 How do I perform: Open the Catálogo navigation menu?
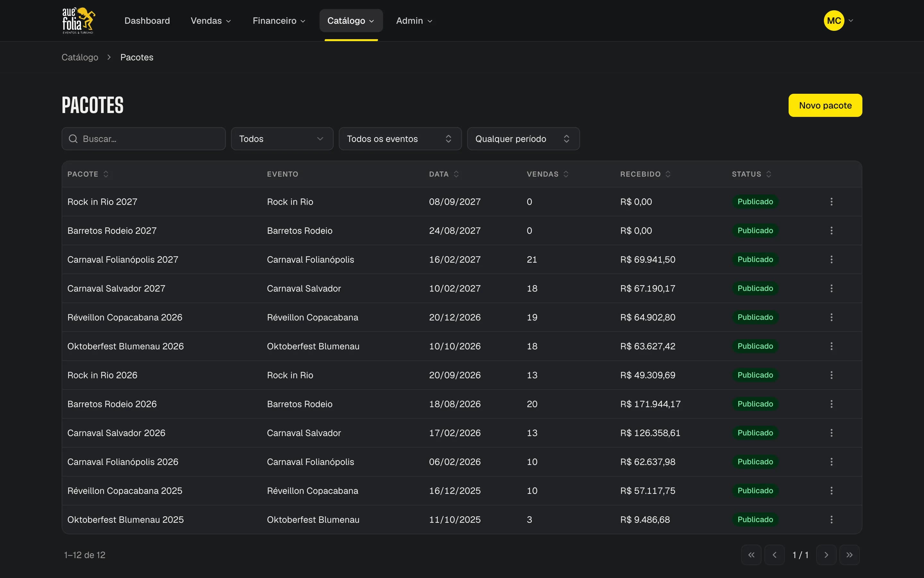click(351, 21)
